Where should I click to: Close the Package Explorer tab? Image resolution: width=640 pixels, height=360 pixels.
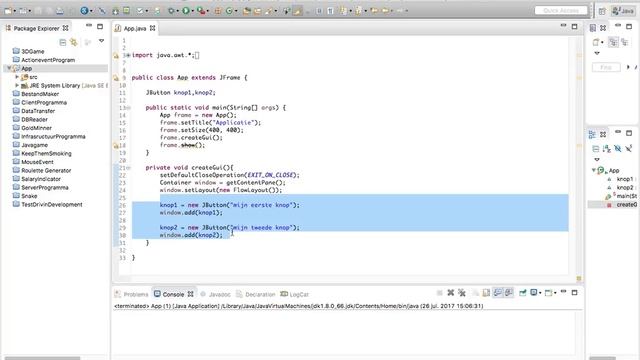click(x=65, y=28)
